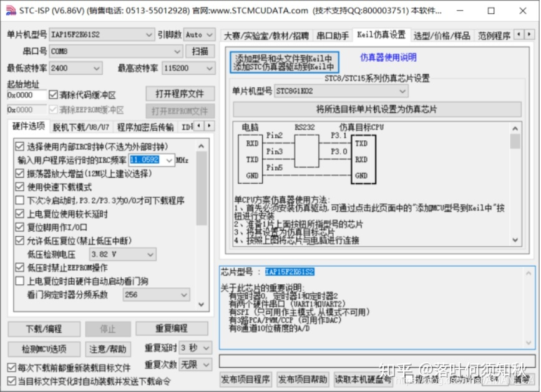Toggle 使用快速下载模式 checkbox

coord(20,187)
